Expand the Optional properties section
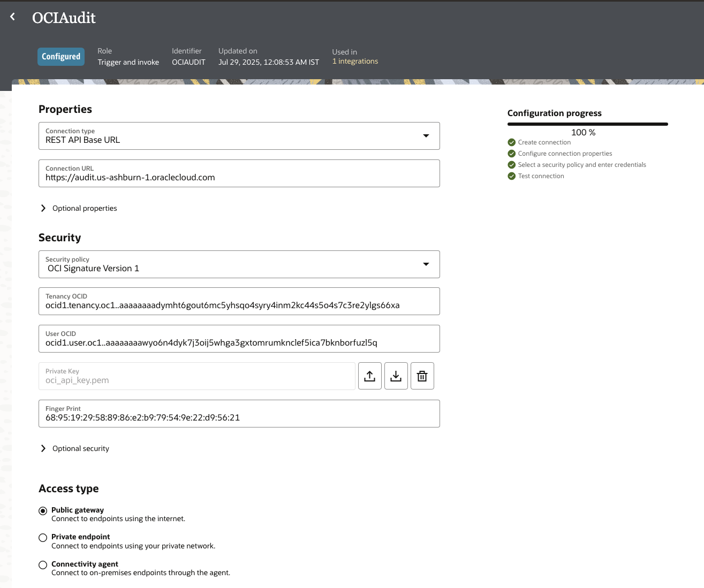 [43, 208]
